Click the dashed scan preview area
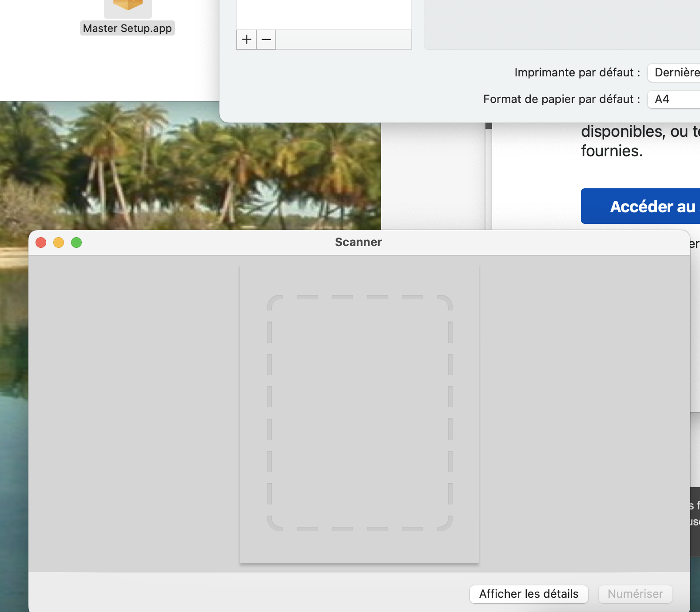Screen dimensions: 700x612 point(359,414)
